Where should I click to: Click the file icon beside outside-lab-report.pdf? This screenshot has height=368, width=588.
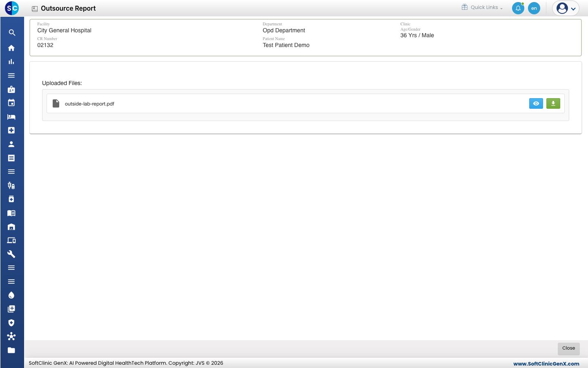[x=56, y=103]
